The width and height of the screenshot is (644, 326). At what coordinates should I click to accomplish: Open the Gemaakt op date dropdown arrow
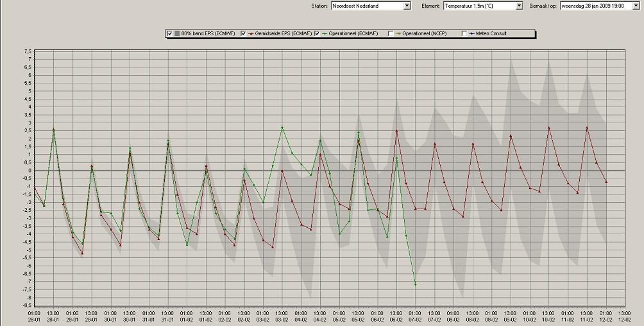pos(636,6)
